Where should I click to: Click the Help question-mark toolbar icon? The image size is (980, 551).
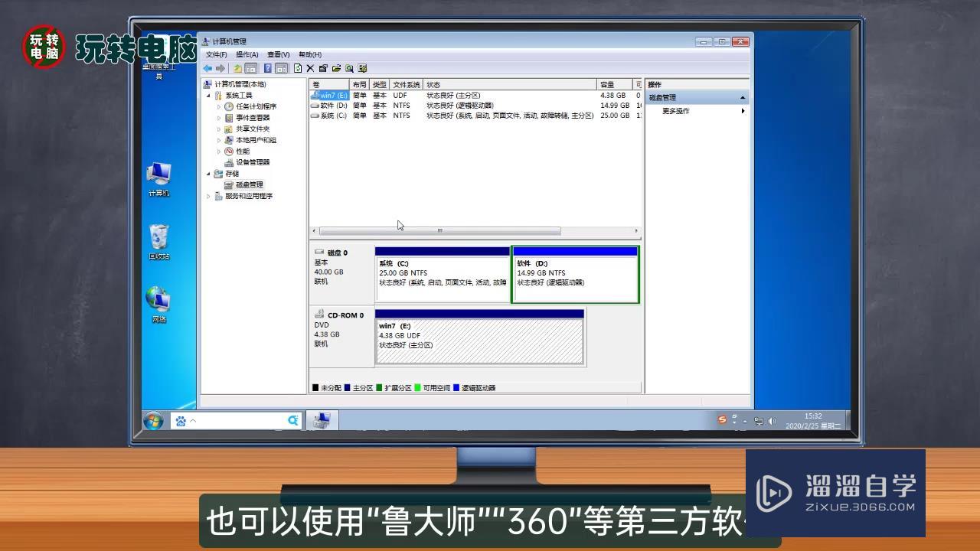(x=267, y=68)
